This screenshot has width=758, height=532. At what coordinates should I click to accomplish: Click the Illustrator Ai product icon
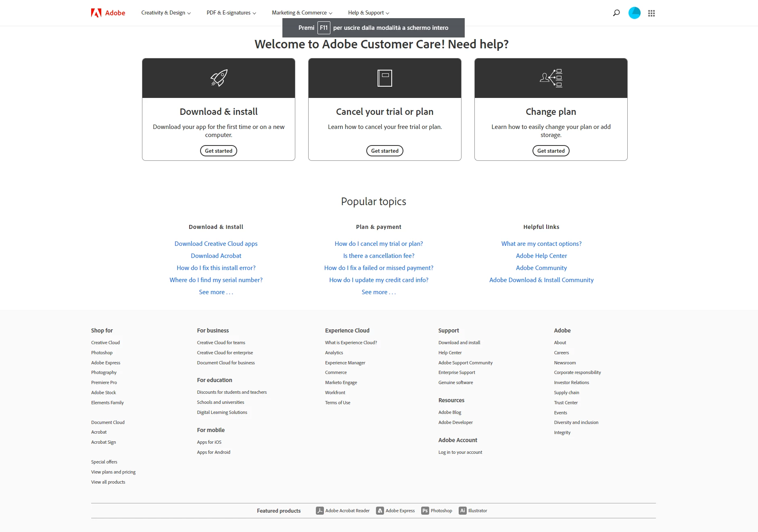click(463, 511)
